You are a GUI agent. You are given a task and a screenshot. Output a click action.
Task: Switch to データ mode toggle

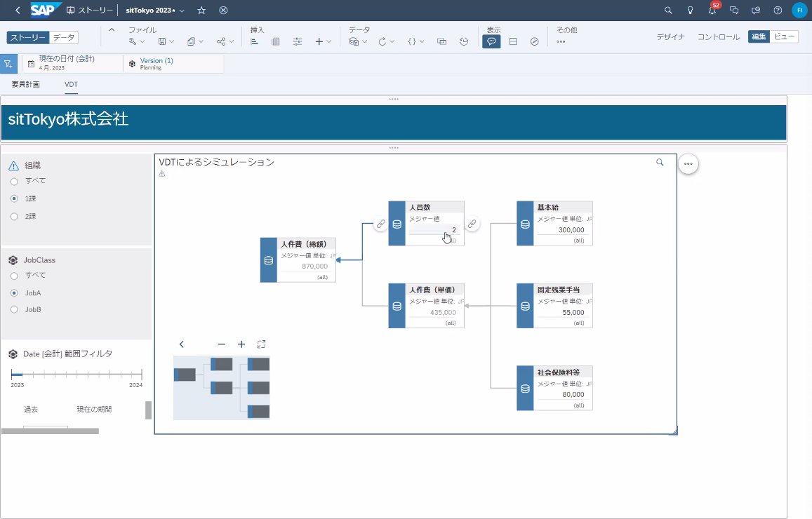(x=64, y=37)
